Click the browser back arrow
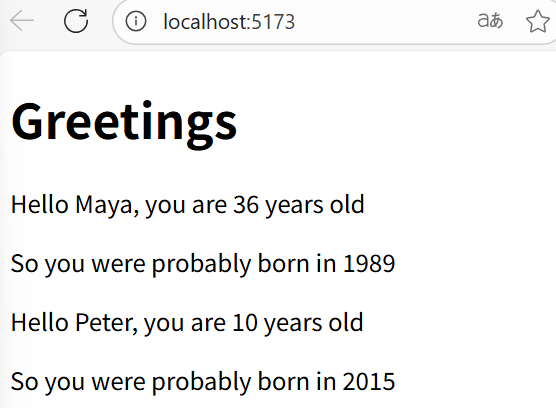 [x=22, y=21]
